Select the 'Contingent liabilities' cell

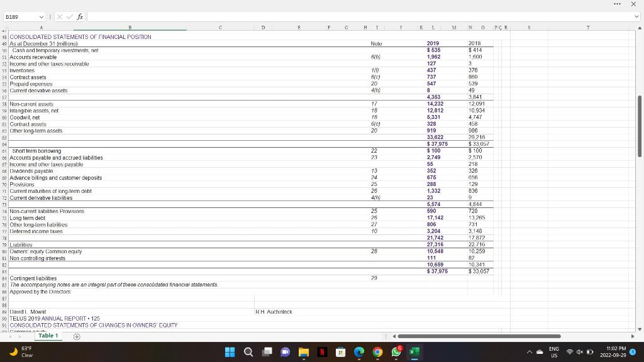click(x=33, y=278)
